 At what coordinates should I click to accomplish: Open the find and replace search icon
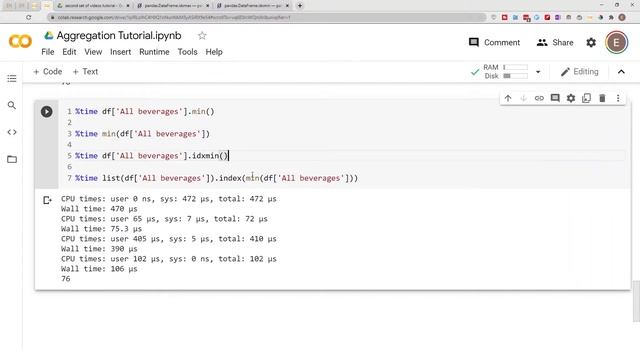click(x=12, y=105)
